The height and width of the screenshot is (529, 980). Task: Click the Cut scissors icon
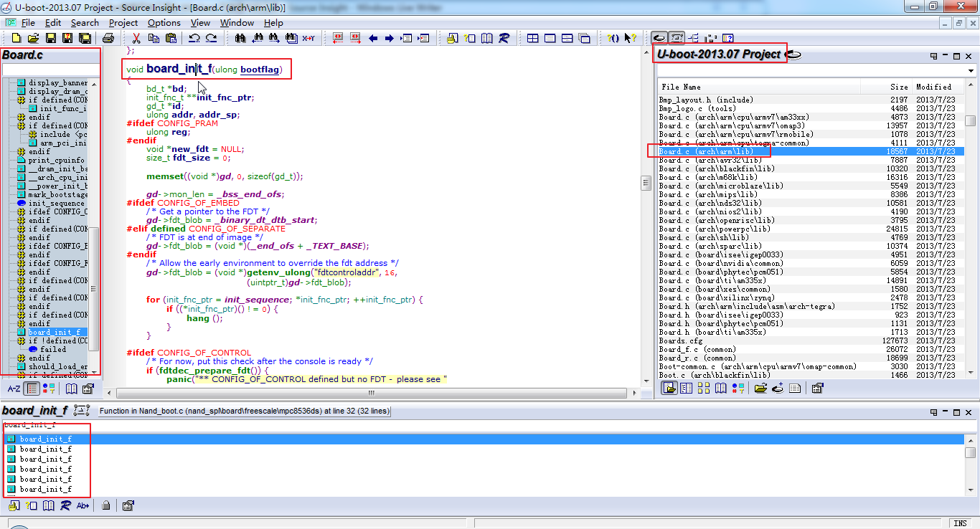click(x=136, y=38)
